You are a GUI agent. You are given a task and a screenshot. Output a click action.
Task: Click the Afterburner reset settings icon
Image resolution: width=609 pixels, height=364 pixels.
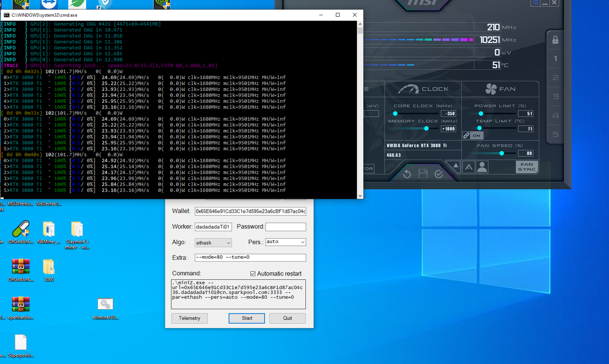407,174
